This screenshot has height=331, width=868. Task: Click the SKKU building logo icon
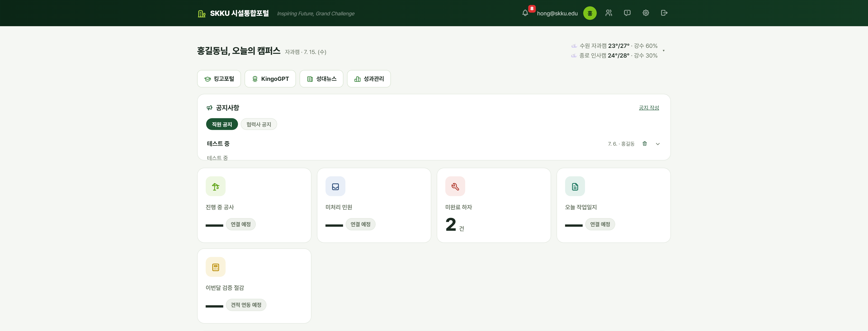click(201, 14)
